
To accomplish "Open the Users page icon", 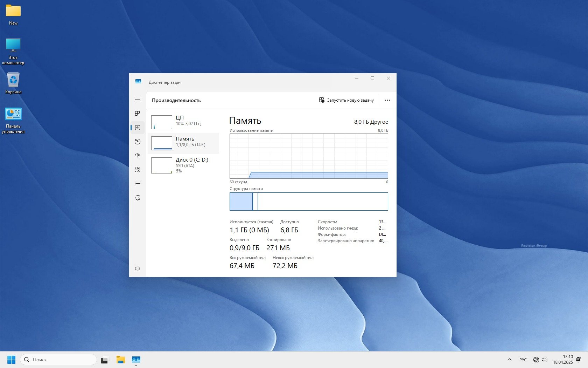I will point(138,170).
